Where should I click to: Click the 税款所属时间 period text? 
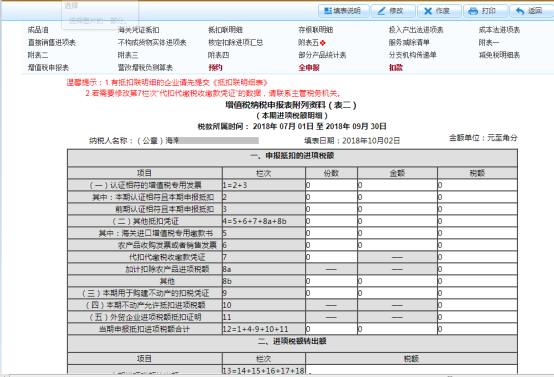click(x=292, y=126)
